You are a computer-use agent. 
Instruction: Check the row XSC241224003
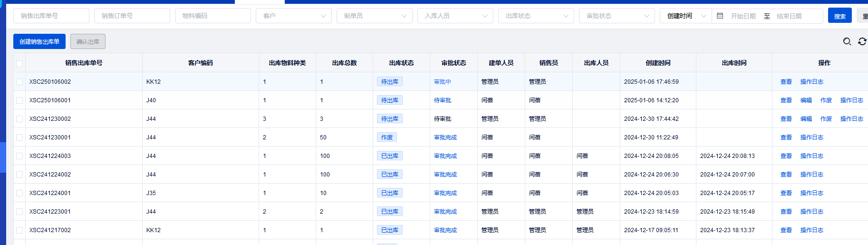click(19, 156)
